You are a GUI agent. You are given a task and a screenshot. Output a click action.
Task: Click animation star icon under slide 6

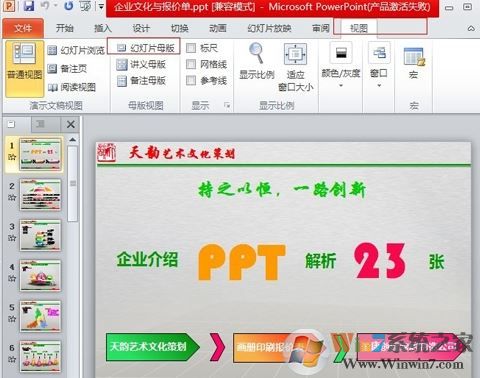coord(12,359)
